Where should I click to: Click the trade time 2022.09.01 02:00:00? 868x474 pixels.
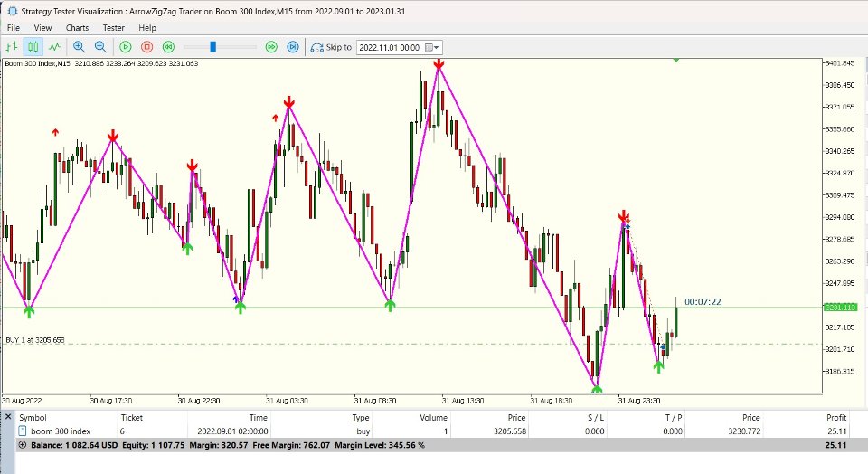[232, 431]
